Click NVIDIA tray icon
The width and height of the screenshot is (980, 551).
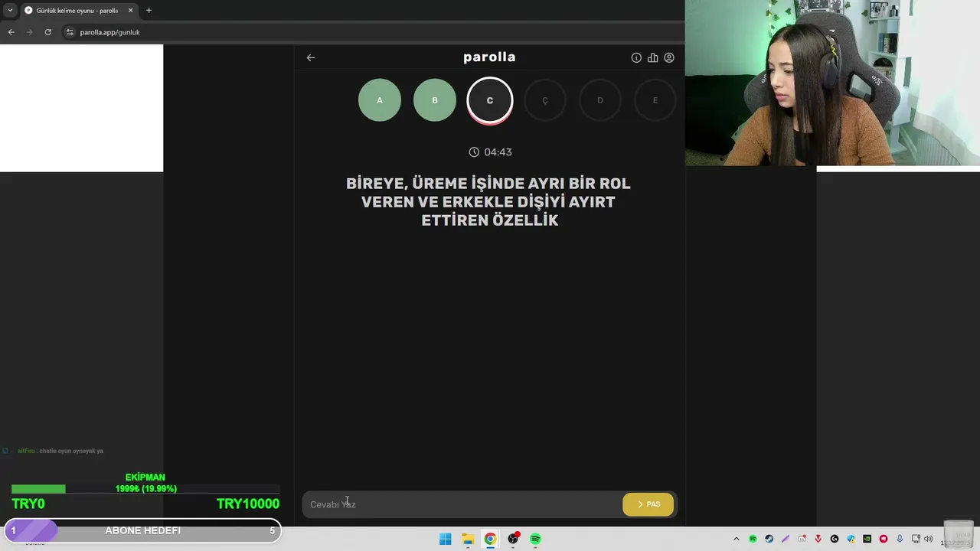(867, 539)
